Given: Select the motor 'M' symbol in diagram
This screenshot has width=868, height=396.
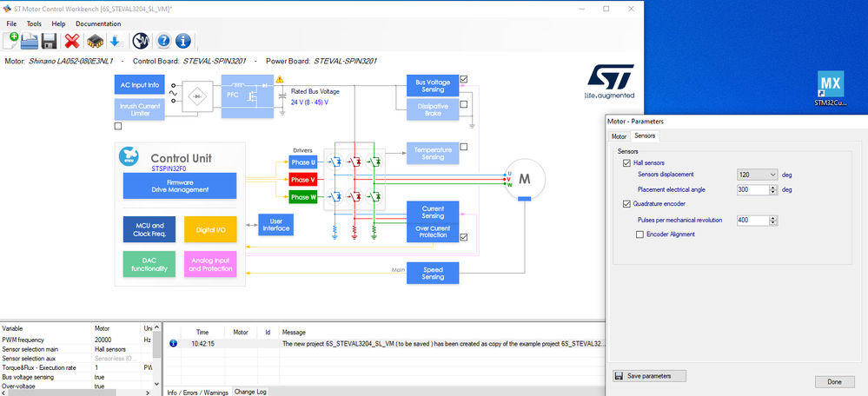Looking at the screenshot, I should 524,179.
